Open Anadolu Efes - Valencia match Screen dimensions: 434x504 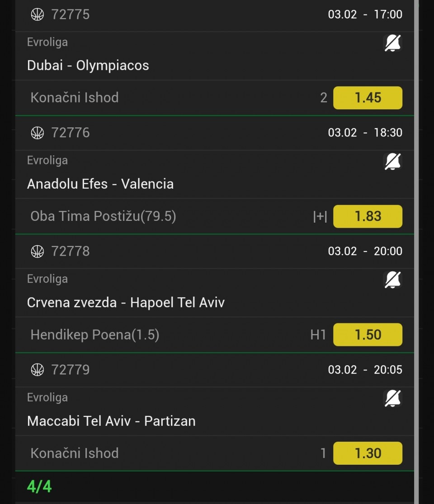pyautogui.click(x=100, y=184)
